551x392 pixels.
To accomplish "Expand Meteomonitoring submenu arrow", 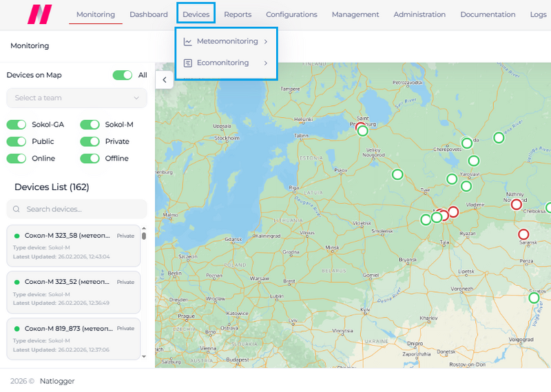I will (266, 41).
